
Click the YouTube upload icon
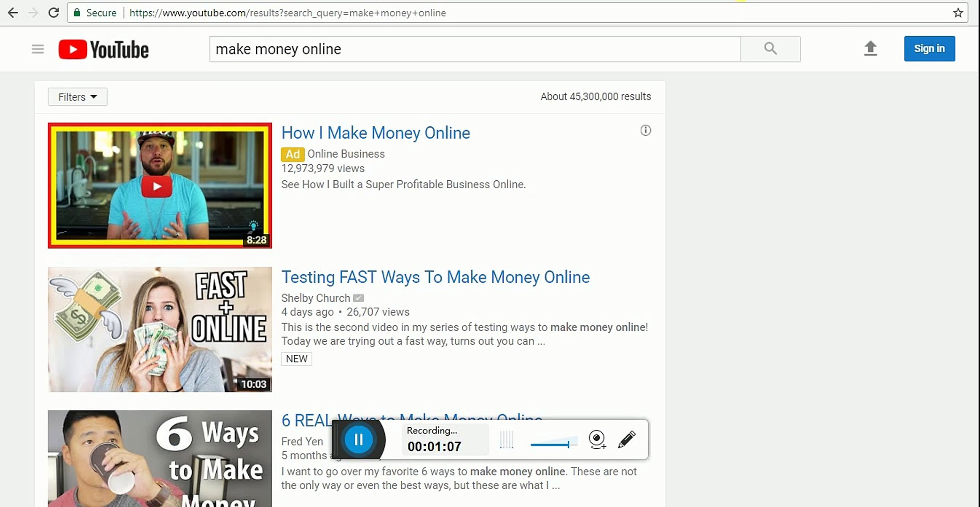[870, 48]
